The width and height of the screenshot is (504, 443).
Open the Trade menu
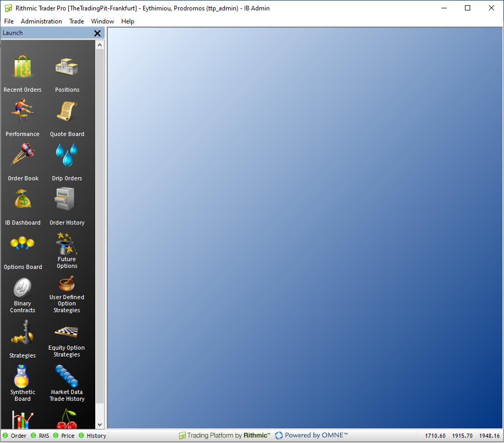point(77,21)
